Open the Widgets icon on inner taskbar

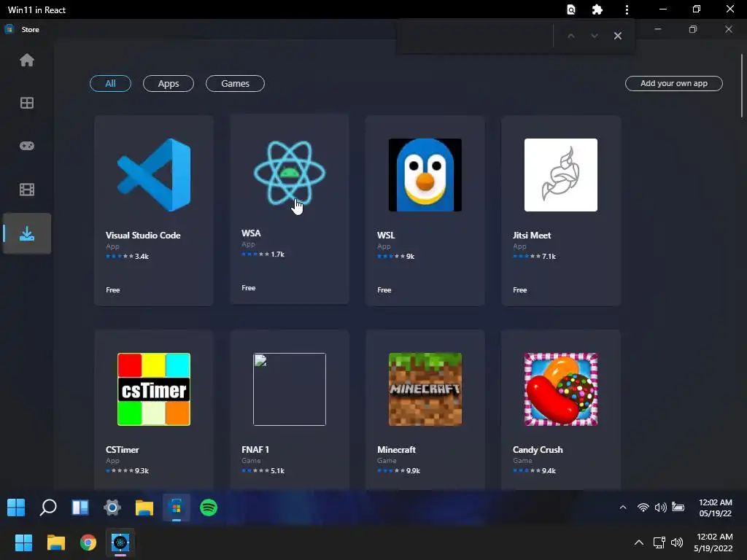click(80, 507)
